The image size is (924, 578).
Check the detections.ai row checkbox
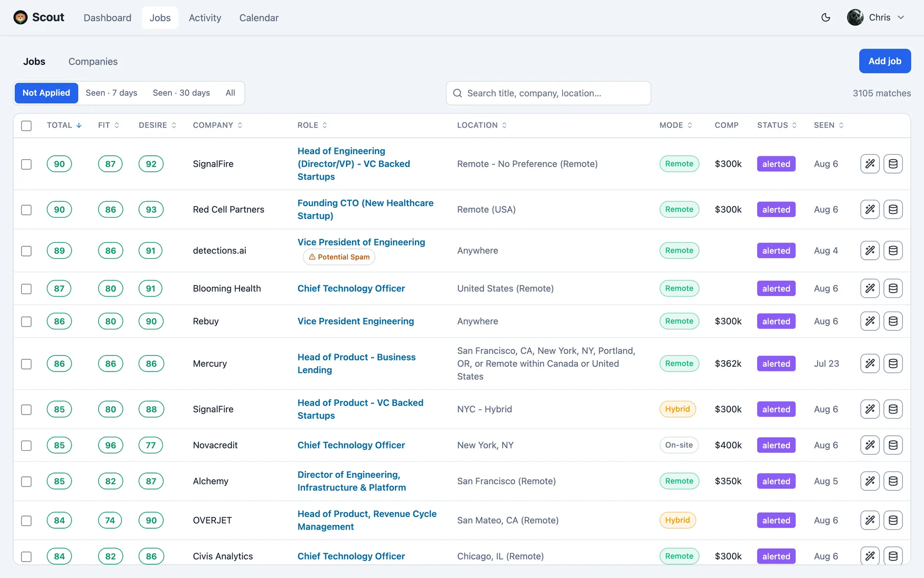tap(27, 251)
